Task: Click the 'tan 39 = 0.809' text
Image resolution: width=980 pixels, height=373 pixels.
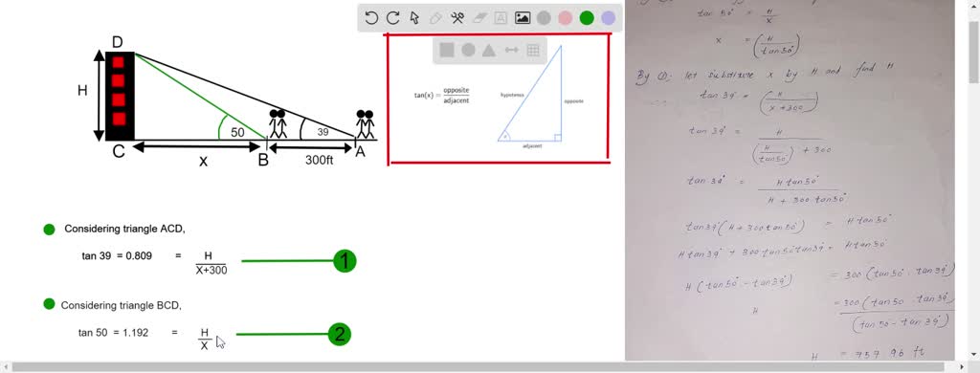Action: pyautogui.click(x=117, y=255)
